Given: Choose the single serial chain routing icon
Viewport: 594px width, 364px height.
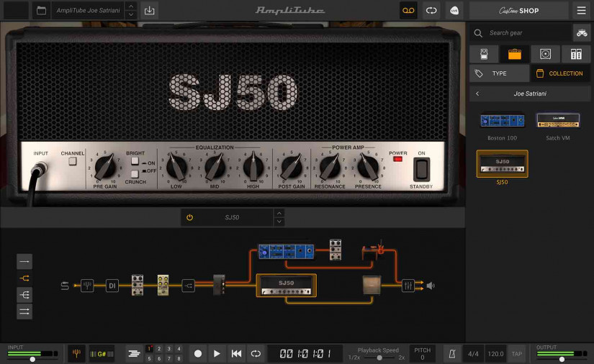Looking at the screenshot, I should click(24, 261).
